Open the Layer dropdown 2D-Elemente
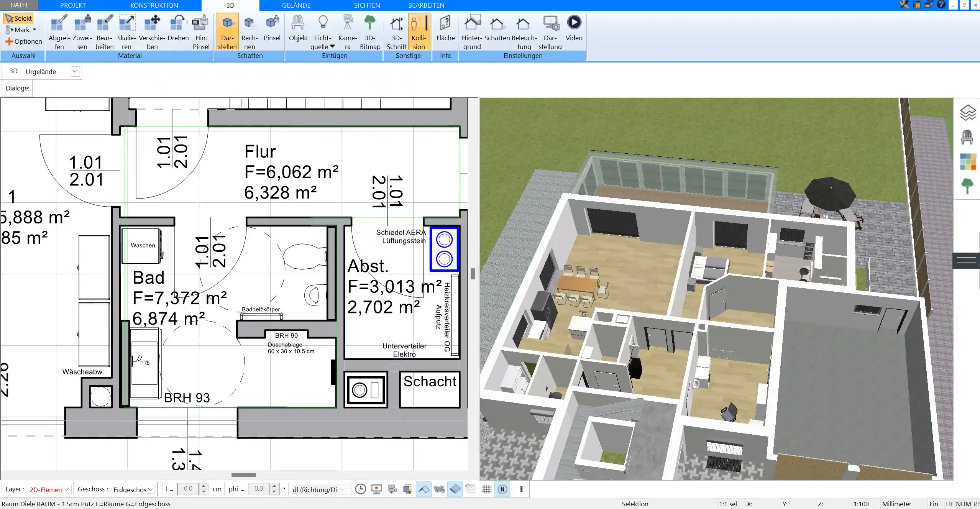 [x=67, y=489]
